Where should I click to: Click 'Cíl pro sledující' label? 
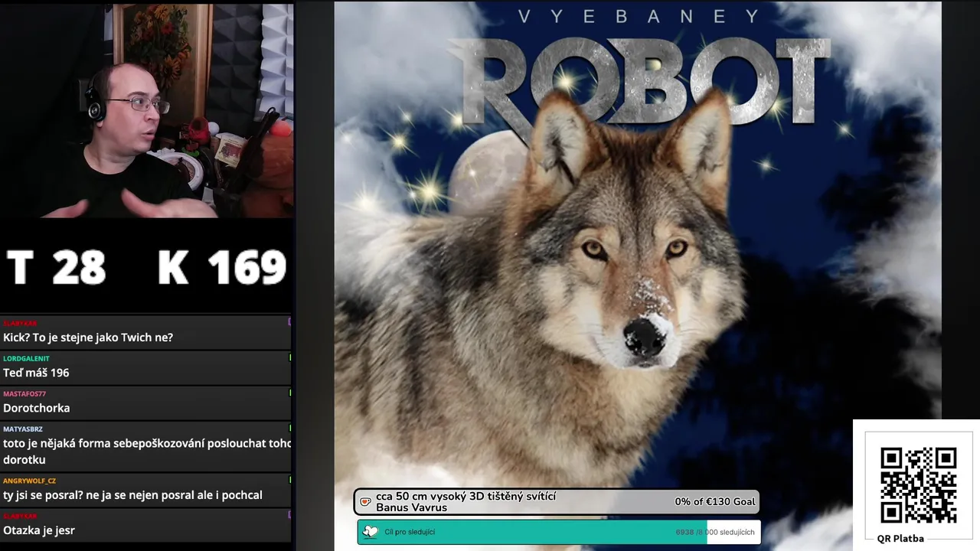click(x=410, y=532)
